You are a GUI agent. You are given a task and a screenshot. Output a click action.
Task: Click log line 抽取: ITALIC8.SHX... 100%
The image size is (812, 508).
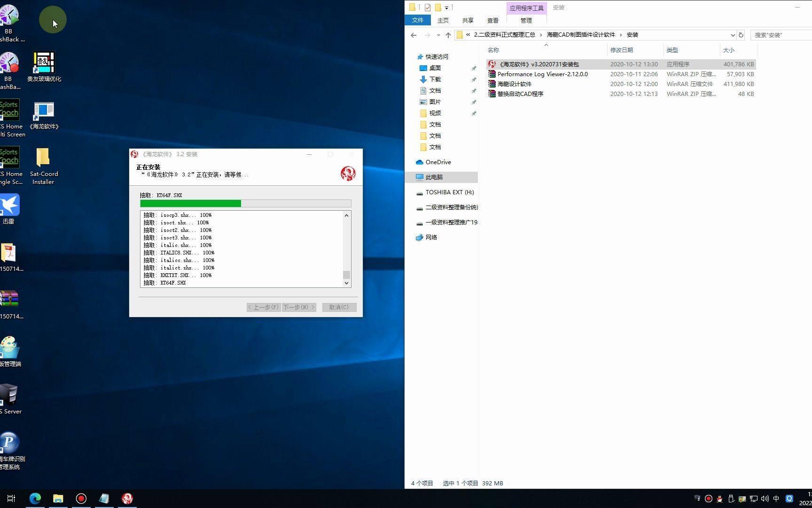point(179,253)
